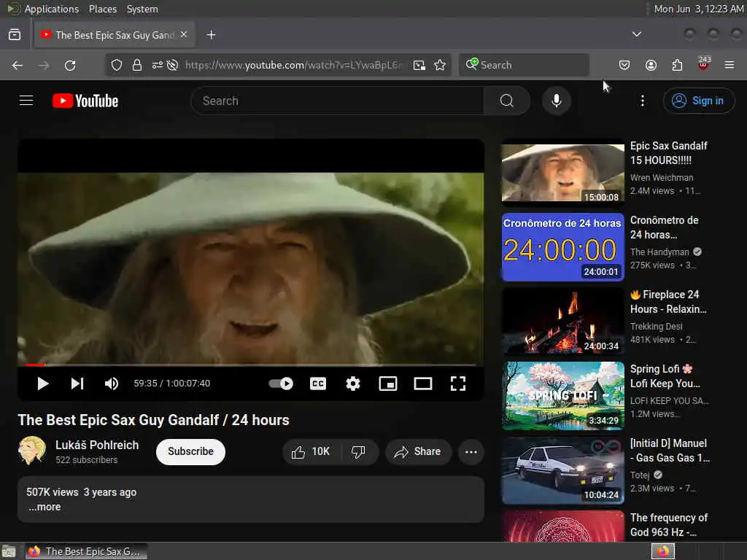Screen dimensions: 747x560
Task: Click the video progress bar
Action: (251, 365)
